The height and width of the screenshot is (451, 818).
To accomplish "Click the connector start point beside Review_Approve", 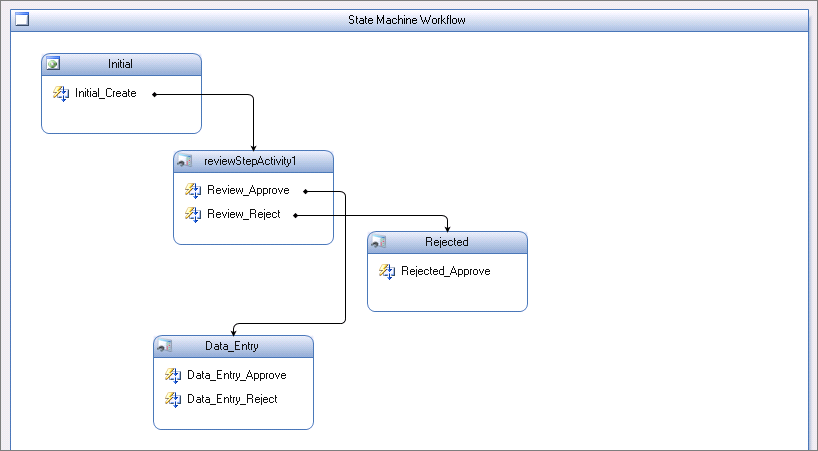I will (306, 191).
